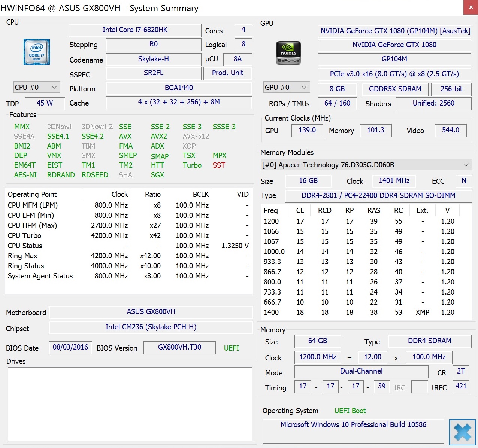Click the Intel CM236 chipset field
Viewport: 478px width, 448px height.
pyautogui.click(x=151, y=327)
